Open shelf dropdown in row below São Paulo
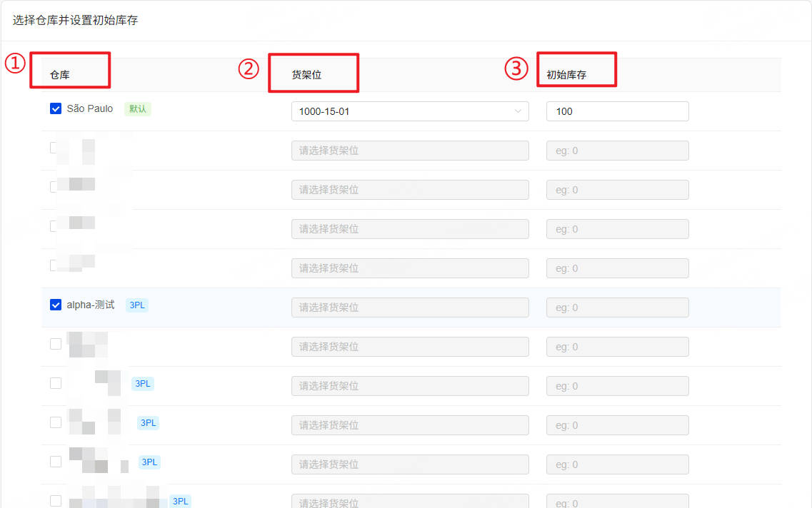Image resolution: width=812 pixels, height=508 pixels. (410, 151)
